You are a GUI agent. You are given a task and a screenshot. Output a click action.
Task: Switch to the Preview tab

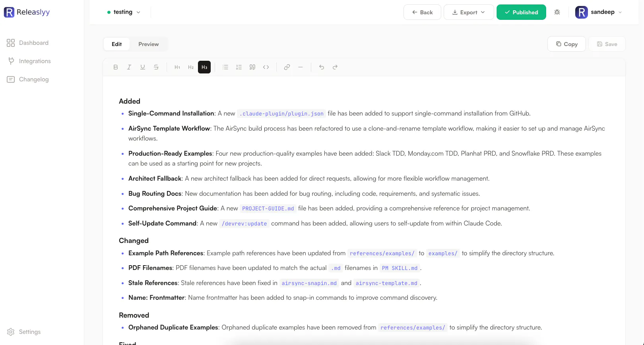(149, 44)
